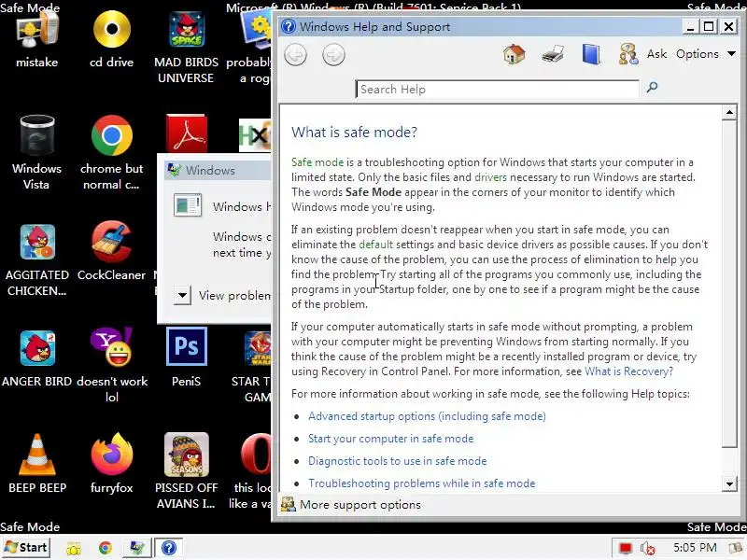Launch AGGITATED CHICKEN shortcut
This screenshot has width=747, height=560.
point(37,259)
